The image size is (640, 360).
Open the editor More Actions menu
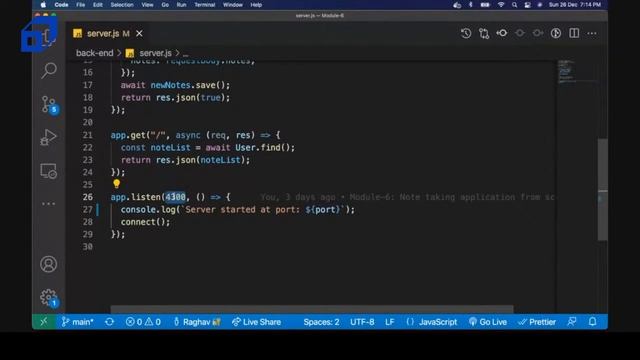[x=592, y=33]
